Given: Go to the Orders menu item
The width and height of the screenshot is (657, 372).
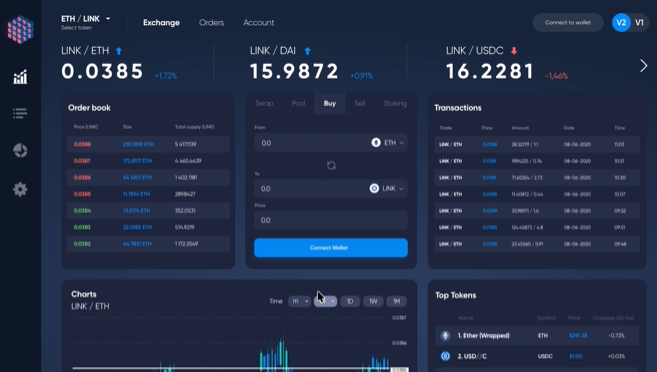Looking at the screenshot, I should click(211, 23).
